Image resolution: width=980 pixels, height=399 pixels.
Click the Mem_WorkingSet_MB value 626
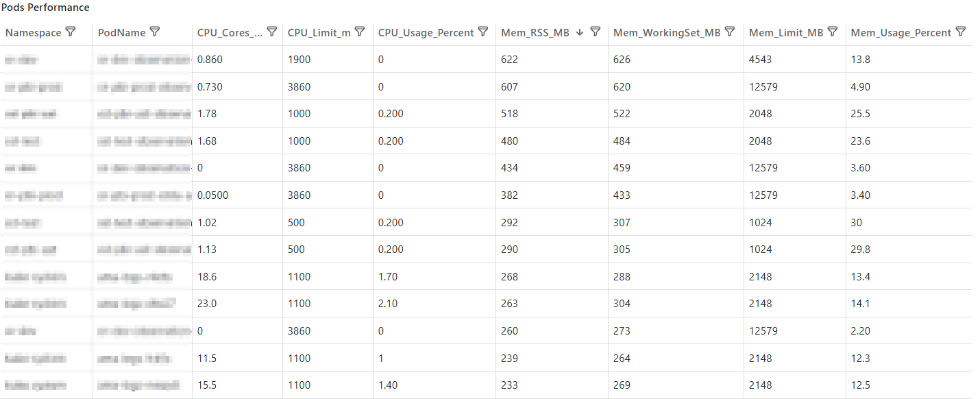tap(622, 60)
